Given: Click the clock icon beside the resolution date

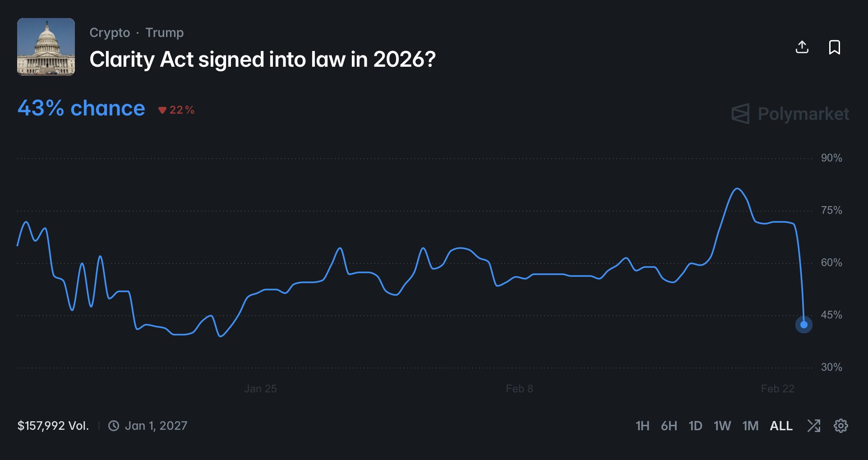Looking at the screenshot, I should 114,425.
